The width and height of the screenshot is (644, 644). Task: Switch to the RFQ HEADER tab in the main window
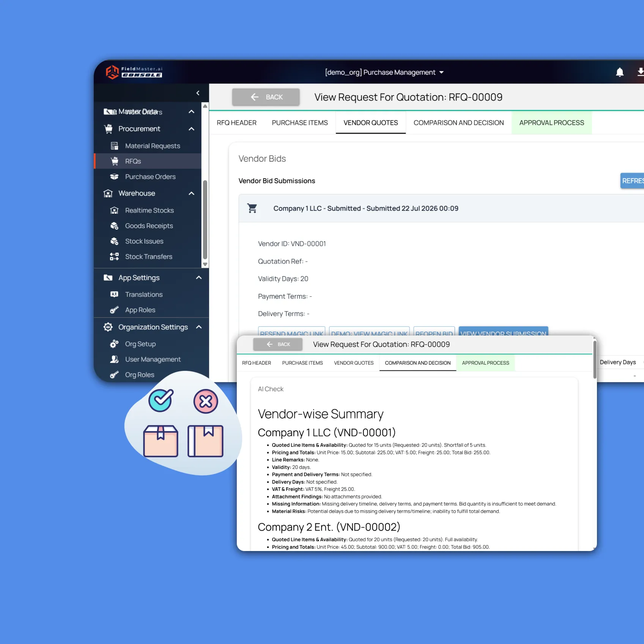click(236, 123)
